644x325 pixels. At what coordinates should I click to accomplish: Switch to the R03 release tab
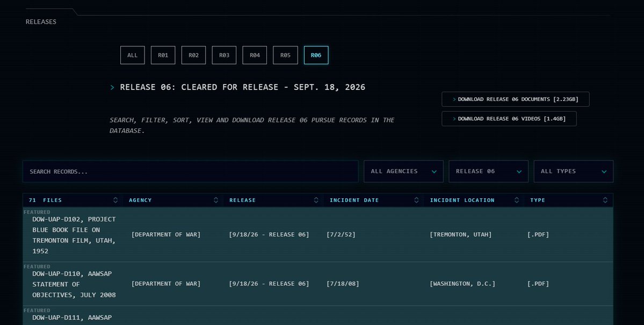(224, 55)
